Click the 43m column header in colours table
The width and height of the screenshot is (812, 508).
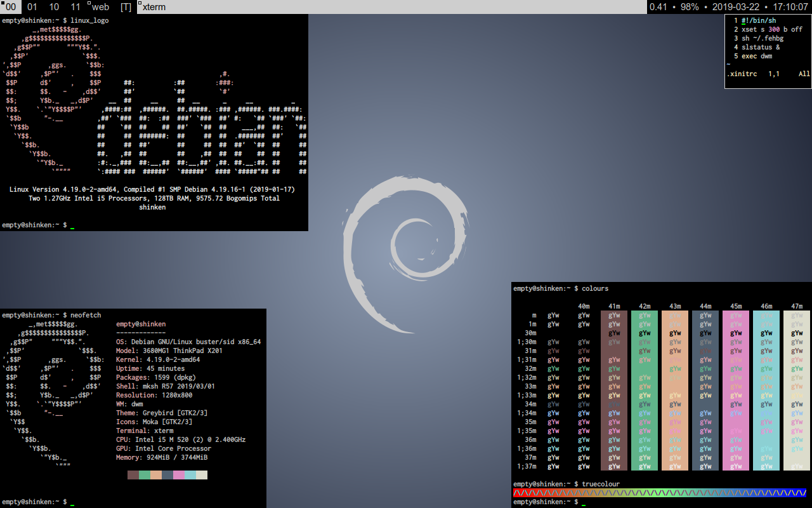[x=675, y=306]
